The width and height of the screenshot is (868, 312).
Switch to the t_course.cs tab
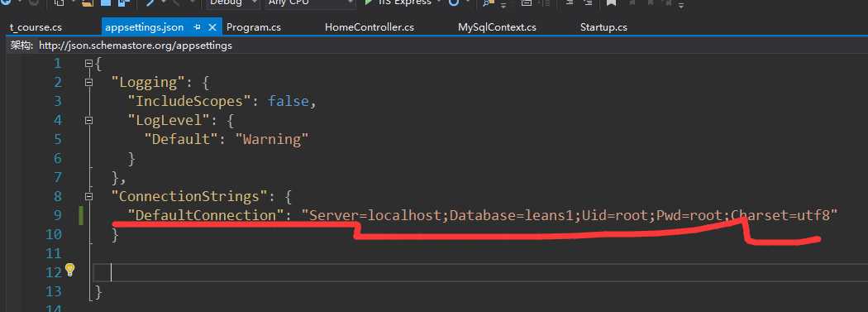36,27
